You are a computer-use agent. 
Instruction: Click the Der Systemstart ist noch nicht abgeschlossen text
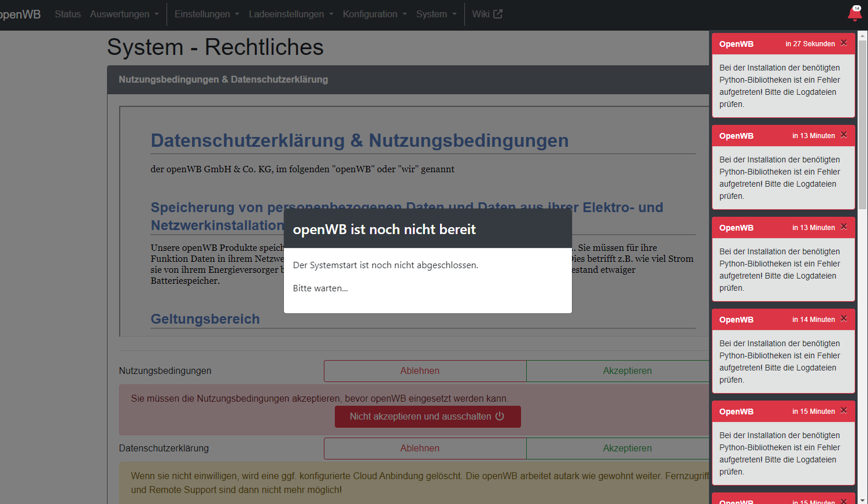coord(386,265)
